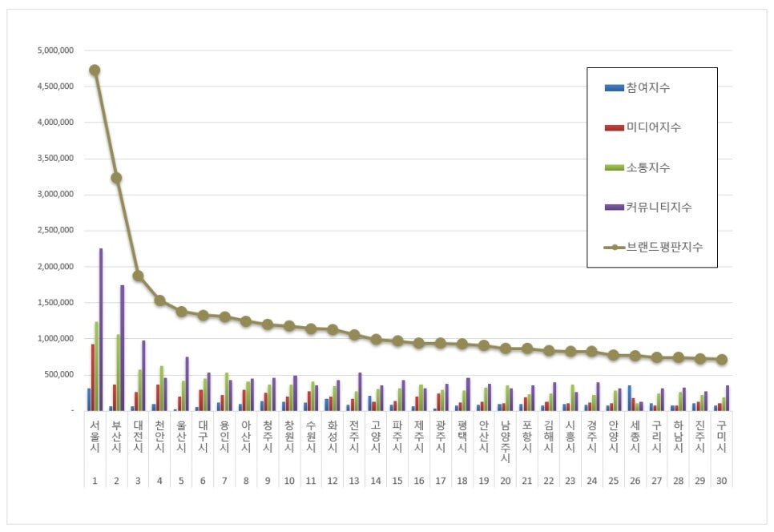Screen dimensions: 774x532
Task: Click the 커뮤니티지수 legend text
Action: [x=659, y=208]
